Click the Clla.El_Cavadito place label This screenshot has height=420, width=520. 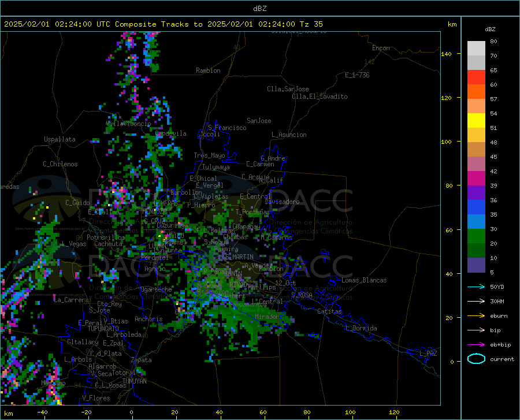click(x=320, y=96)
